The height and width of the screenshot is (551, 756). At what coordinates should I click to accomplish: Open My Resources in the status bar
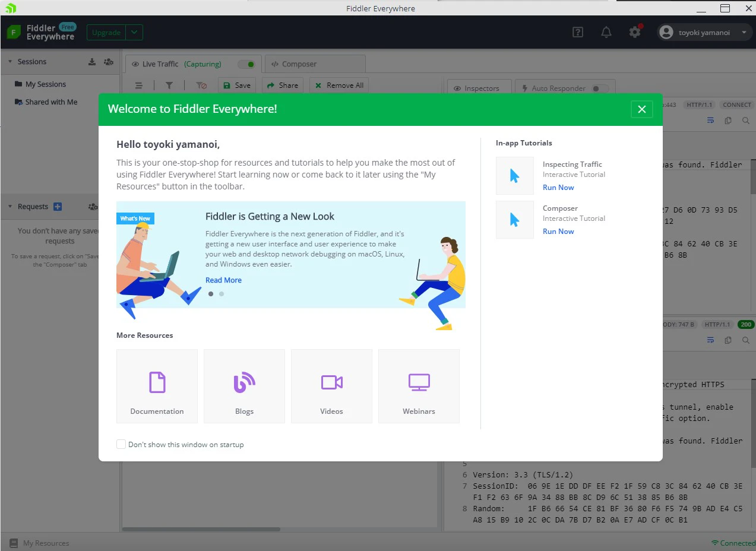tap(40, 543)
